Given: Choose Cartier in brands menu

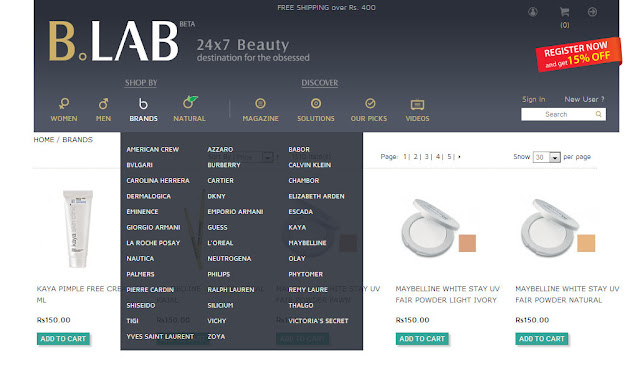Looking at the screenshot, I should click(220, 180).
